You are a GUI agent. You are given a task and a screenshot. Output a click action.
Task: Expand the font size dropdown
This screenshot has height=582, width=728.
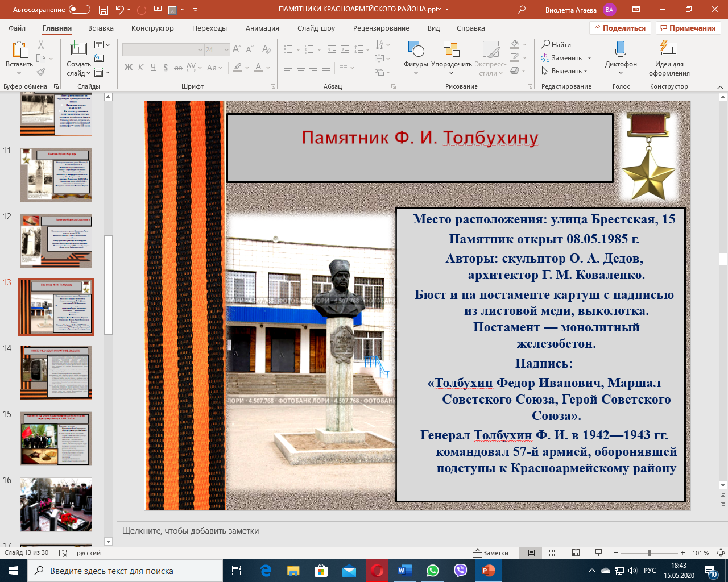point(226,50)
